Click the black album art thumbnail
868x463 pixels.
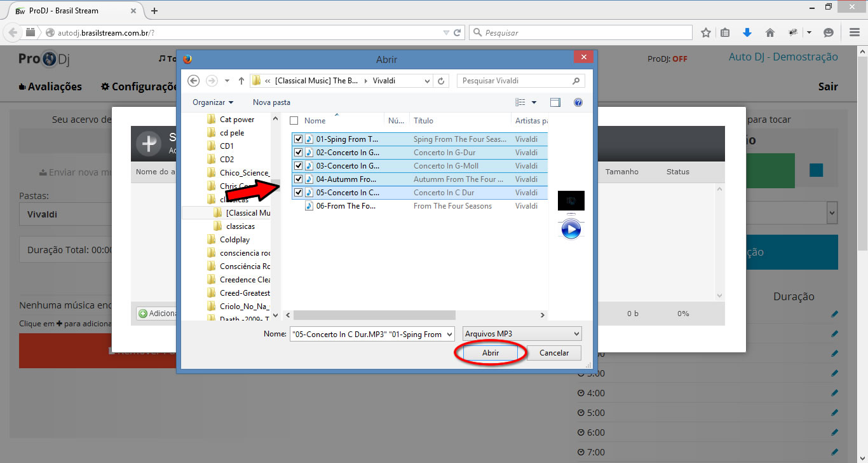[571, 200]
